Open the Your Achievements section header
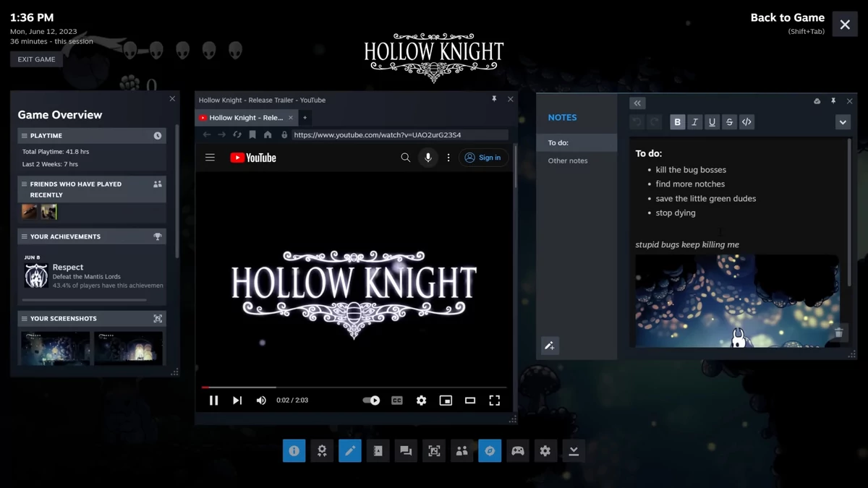 92,236
